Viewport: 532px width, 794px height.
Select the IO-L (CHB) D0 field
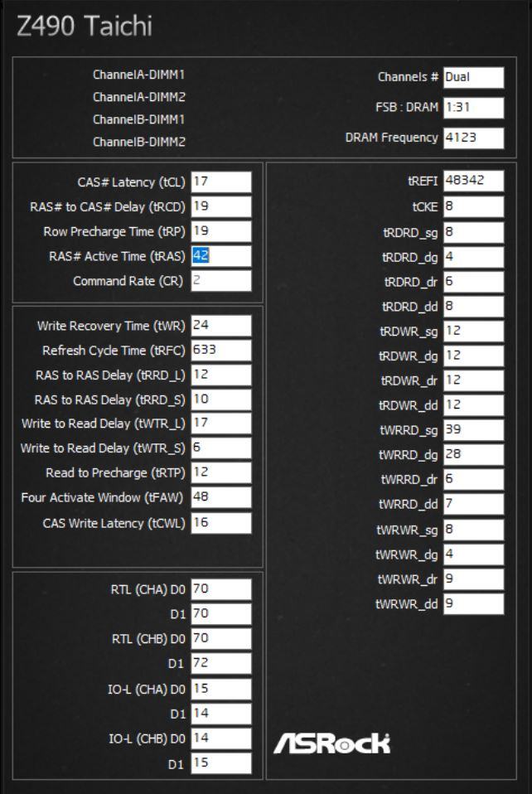[x=221, y=738]
